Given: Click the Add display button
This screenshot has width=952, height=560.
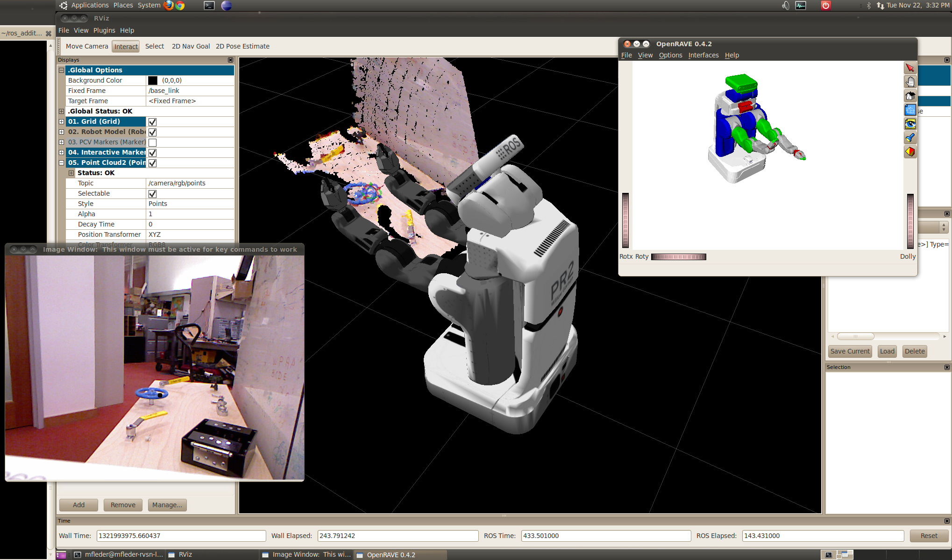Looking at the screenshot, I should point(78,505).
